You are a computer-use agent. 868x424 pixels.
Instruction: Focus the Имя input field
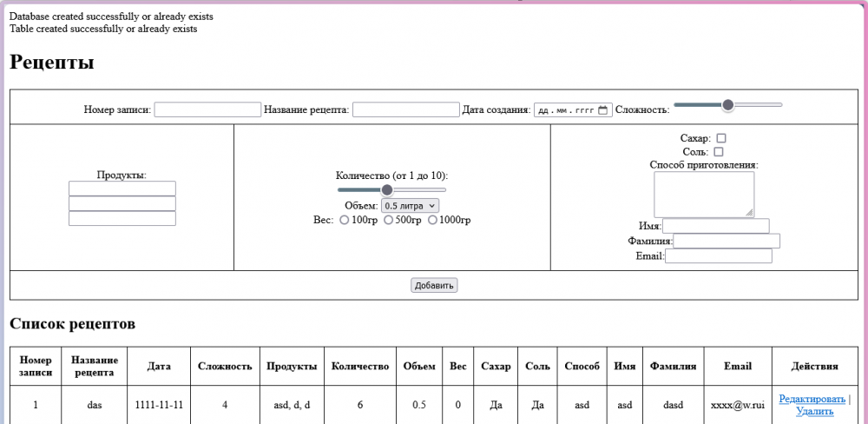coord(716,226)
